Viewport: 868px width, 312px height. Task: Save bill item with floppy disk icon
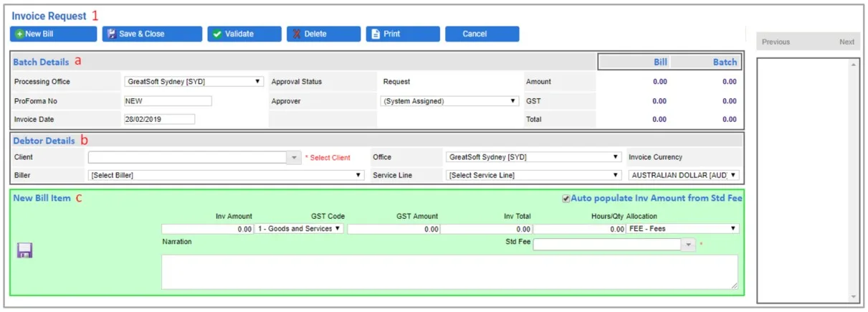[x=25, y=250]
